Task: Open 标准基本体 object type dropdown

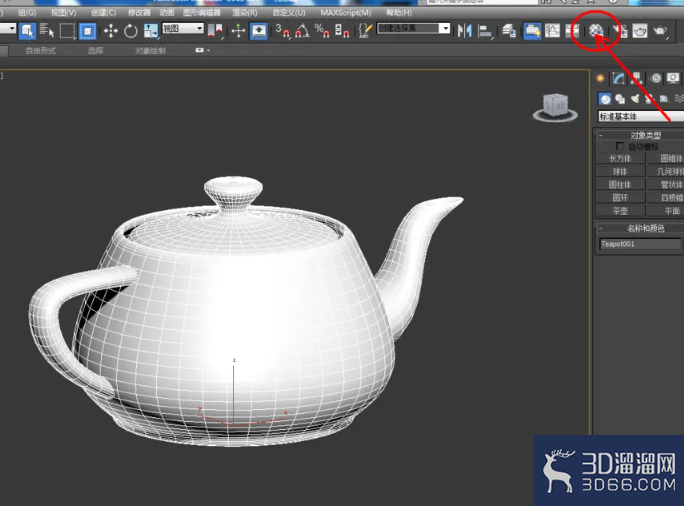Action: (x=641, y=116)
